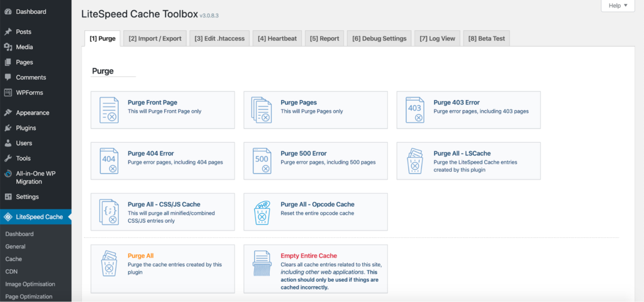Click 'Purge error pages, including 404 pages'
The width and height of the screenshot is (644, 302).
[x=175, y=162]
